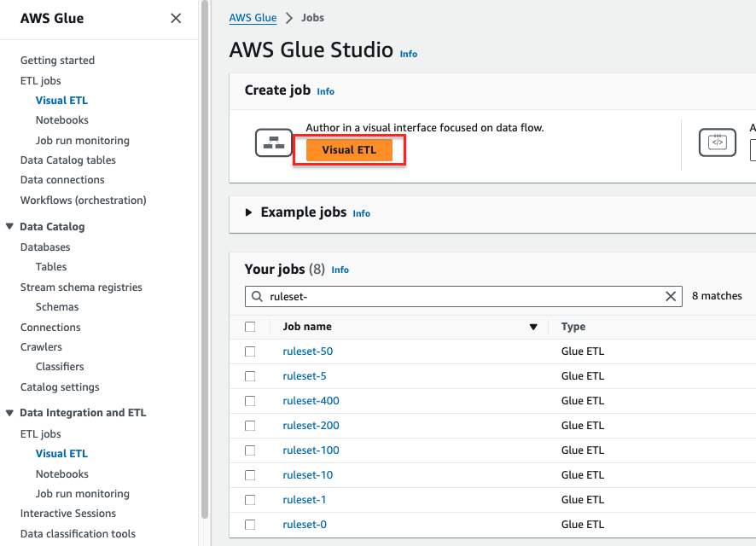
Task: Click the visual data flow diagram icon
Action: [x=274, y=142]
